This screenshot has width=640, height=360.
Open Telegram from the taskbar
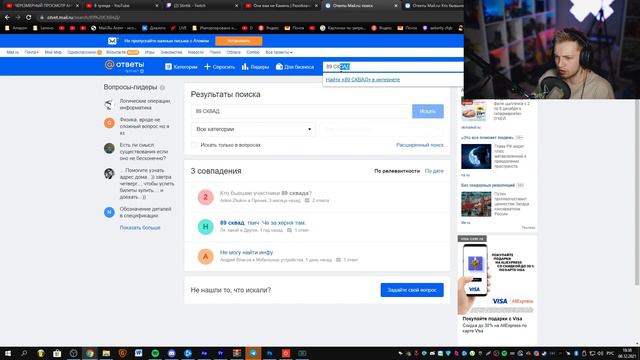pyautogui.click(x=253, y=353)
